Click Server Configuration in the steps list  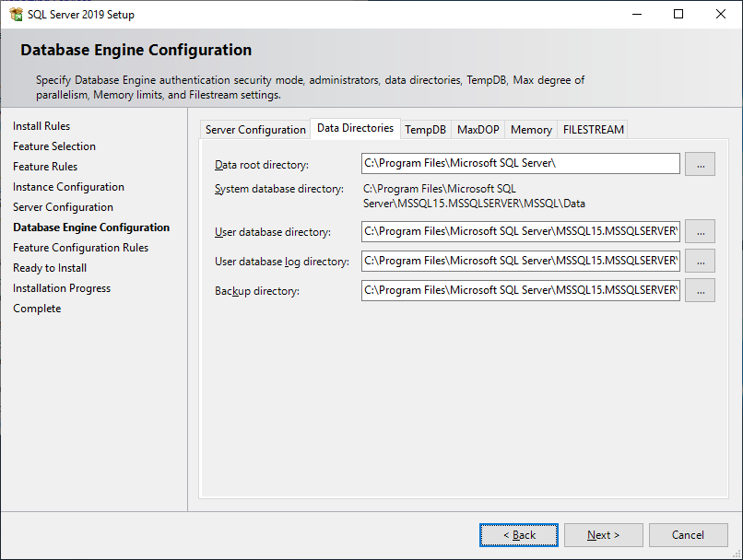coord(63,207)
